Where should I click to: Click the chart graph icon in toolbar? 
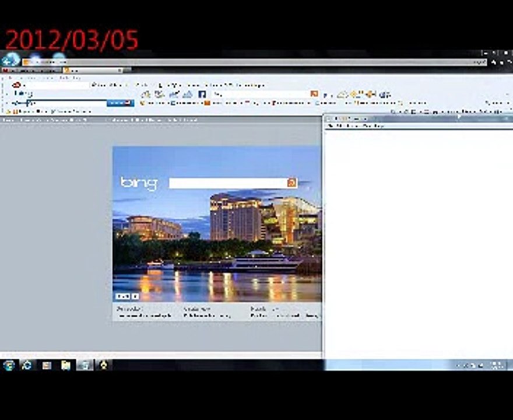click(x=174, y=94)
